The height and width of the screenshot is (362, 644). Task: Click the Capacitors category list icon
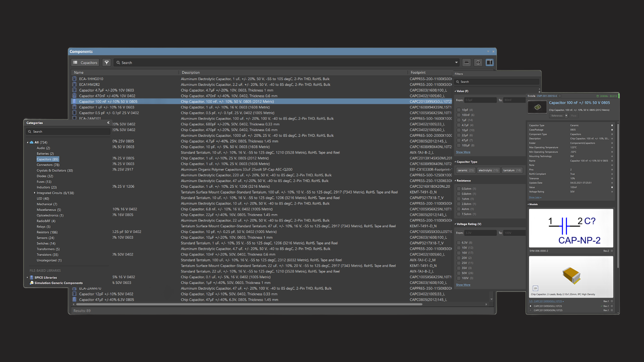pyautogui.click(x=75, y=63)
